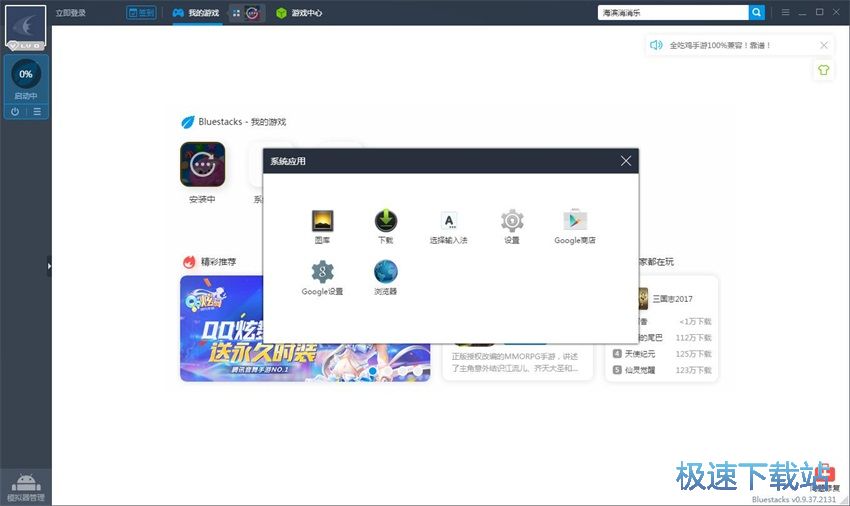This screenshot has height=506, width=850.
Task: Open the Google设置 app
Action: pyautogui.click(x=323, y=278)
